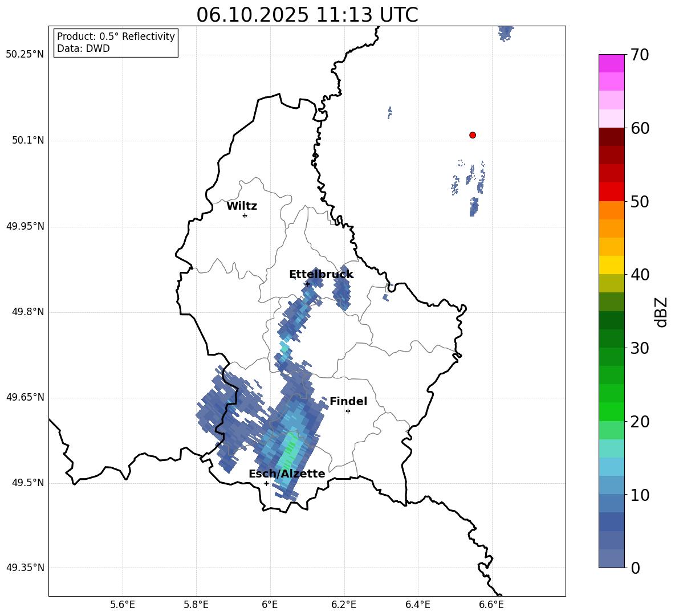Click the 6°E longitude label
675x616 pixels.
click(x=270, y=605)
